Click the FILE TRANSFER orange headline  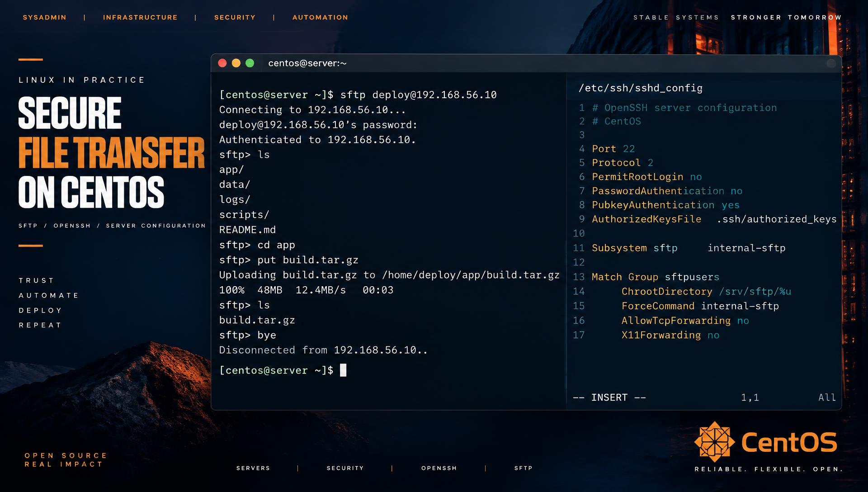click(x=111, y=152)
